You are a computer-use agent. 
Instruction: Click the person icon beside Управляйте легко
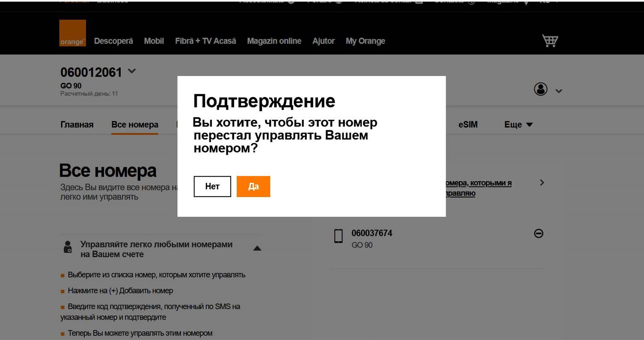pyautogui.click(x=68, y=247)
